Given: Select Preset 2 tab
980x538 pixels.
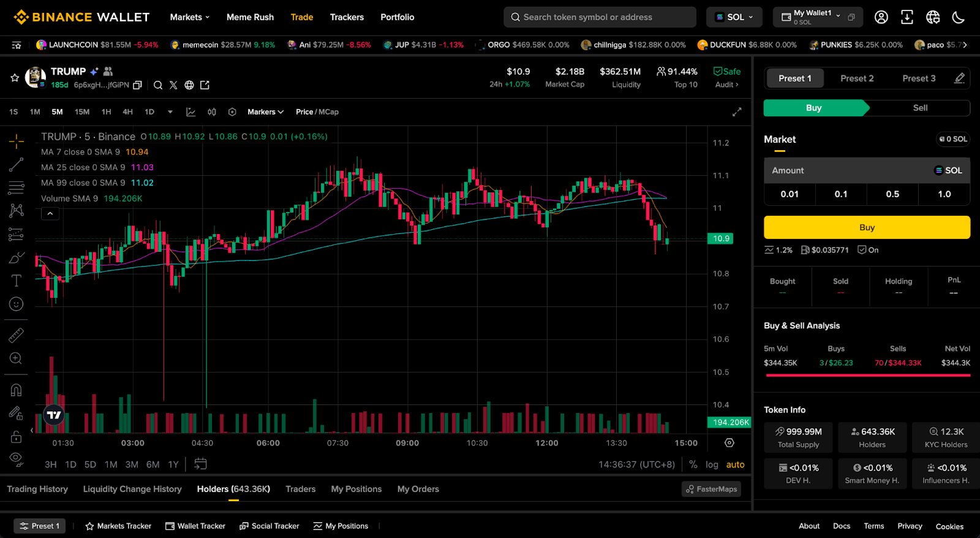Looking at the screenshot, I should point(857,78).
